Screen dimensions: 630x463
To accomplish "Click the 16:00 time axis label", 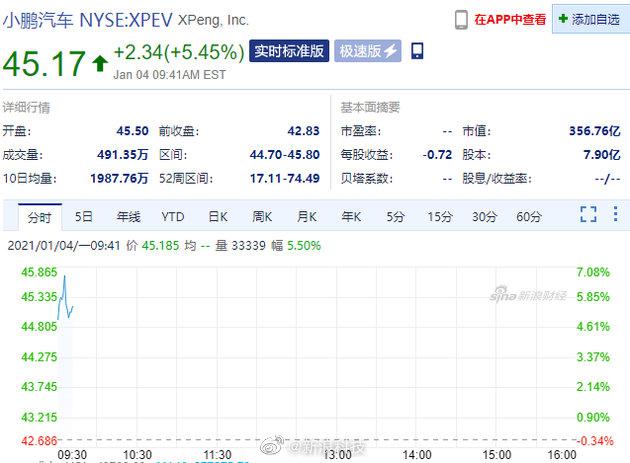I will (562, 455).
